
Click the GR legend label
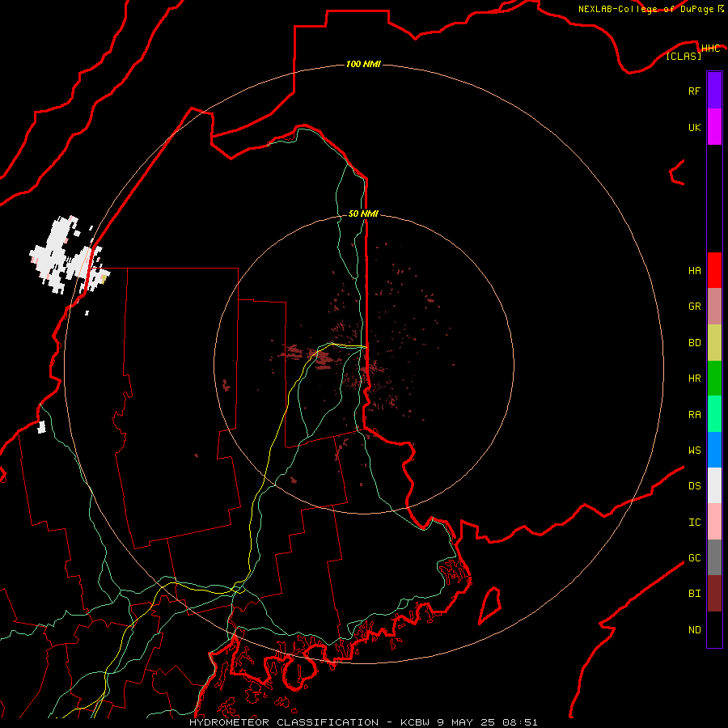[694, 307]
